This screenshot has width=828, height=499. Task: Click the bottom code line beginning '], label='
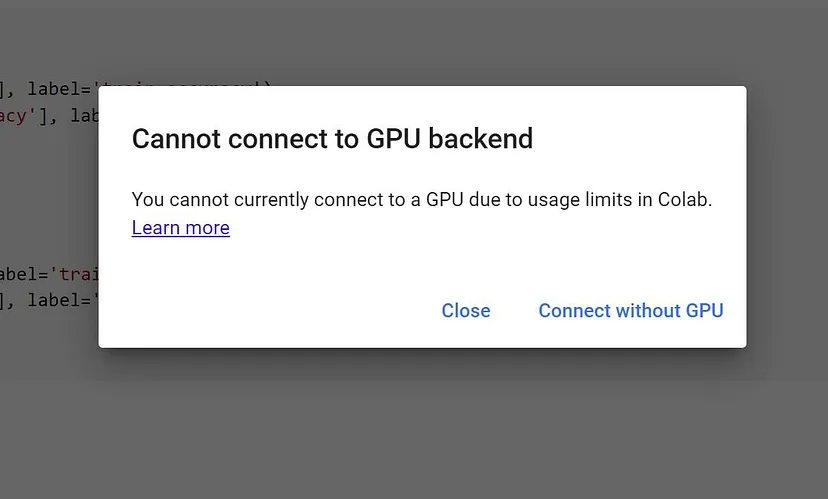tap(48, 300)
